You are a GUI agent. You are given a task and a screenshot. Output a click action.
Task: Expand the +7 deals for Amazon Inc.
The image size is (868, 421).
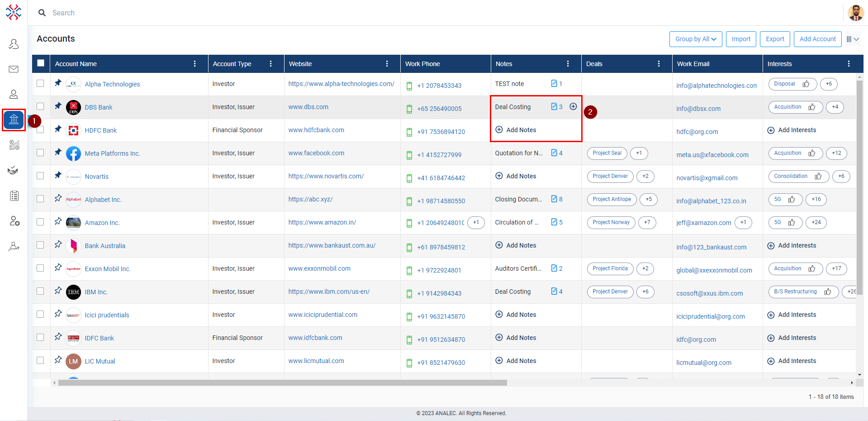pos(647,222)
